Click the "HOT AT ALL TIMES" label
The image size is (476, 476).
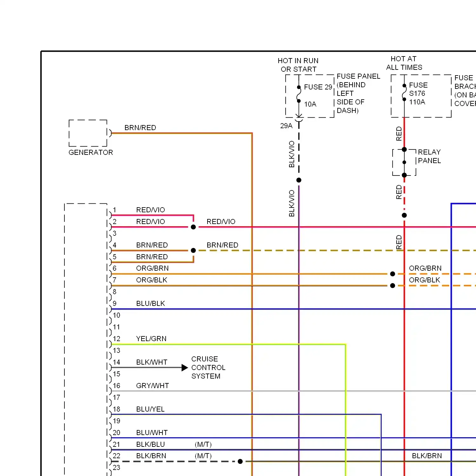pos(404,63)
